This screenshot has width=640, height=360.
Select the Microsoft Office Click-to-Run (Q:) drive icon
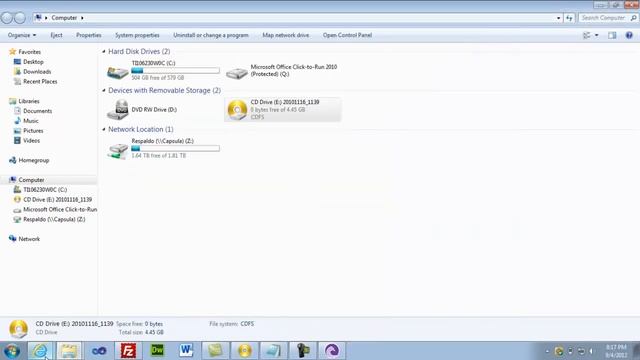coord(237,73)
